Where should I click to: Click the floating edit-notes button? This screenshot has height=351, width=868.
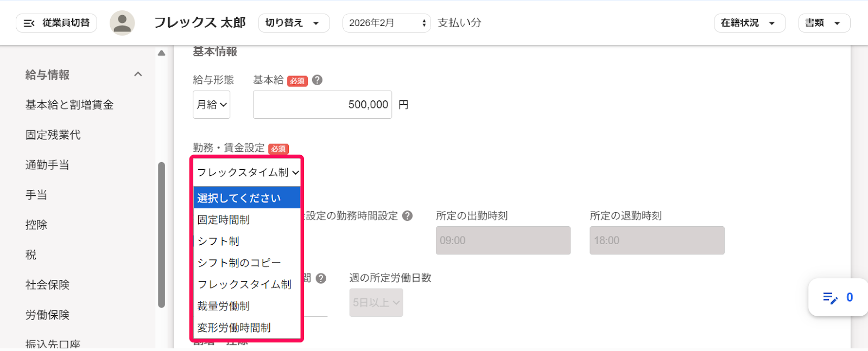[x=838, y=297]
